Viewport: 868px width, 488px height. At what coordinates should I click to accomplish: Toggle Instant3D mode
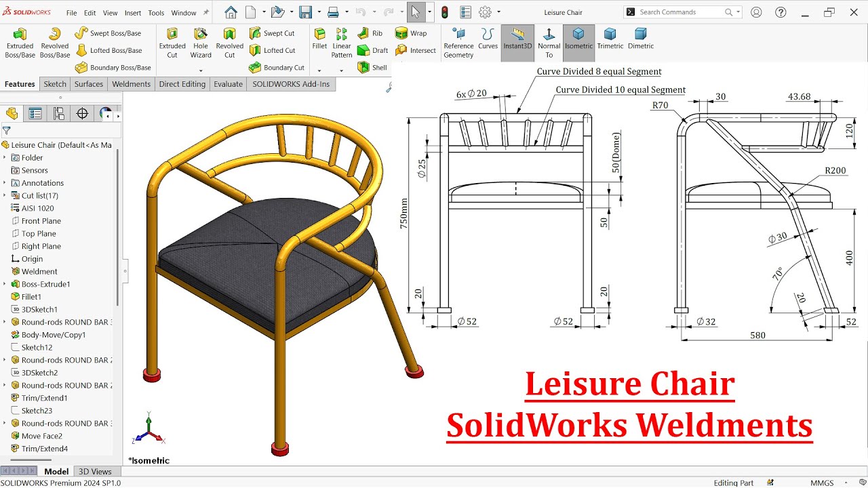pos(517,43)
